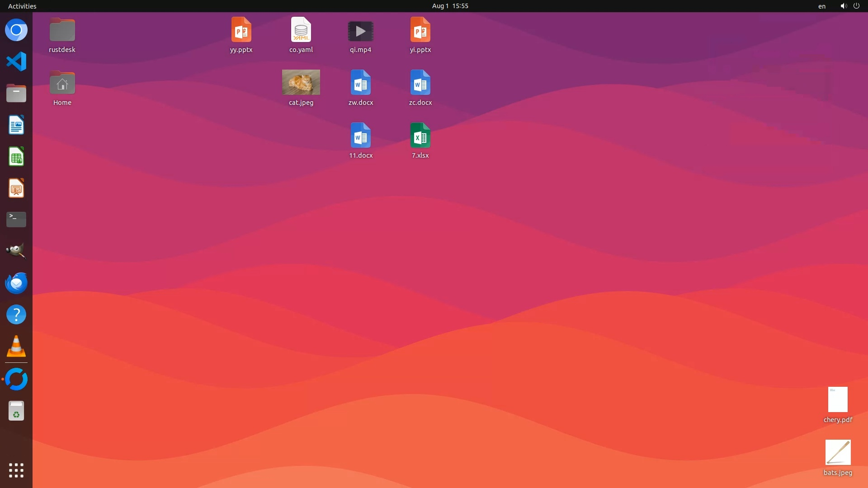The image size is (868, 488).
Task: Open the Activities overview
Action: click(22, 6)
